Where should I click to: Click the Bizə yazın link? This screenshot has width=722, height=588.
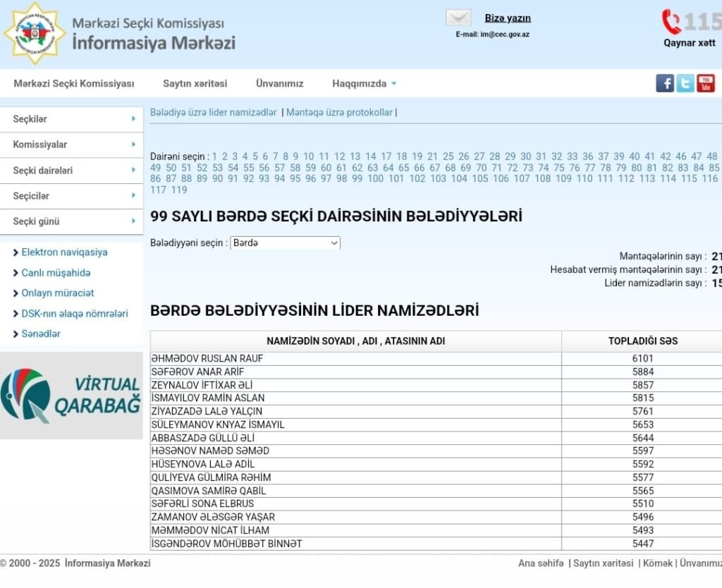click(508, 18)
